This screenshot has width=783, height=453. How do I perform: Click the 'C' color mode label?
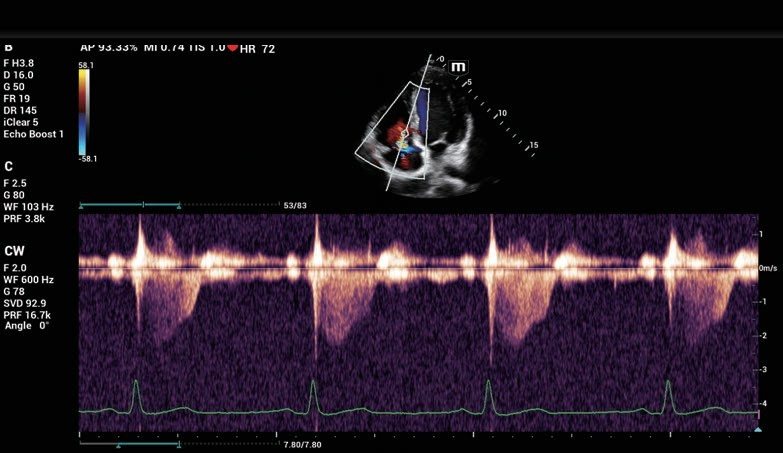point(8,166)
